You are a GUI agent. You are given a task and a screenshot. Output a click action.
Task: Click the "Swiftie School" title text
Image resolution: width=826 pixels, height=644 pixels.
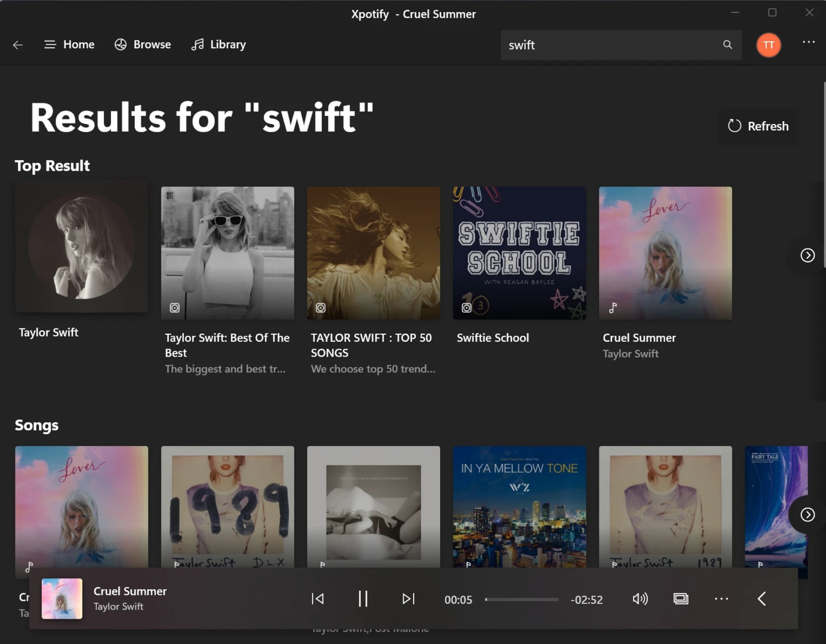click(x=493, y=338)
